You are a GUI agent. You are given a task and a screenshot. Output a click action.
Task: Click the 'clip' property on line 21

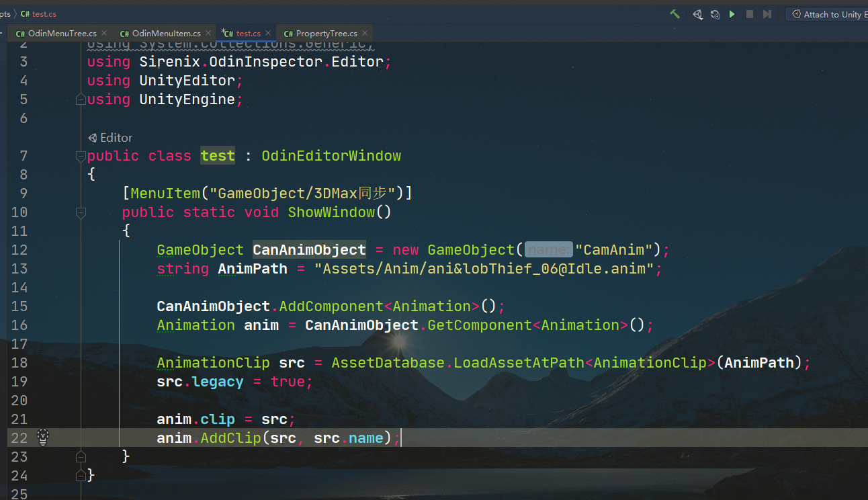pyautogui.click(x=218, y=419)
